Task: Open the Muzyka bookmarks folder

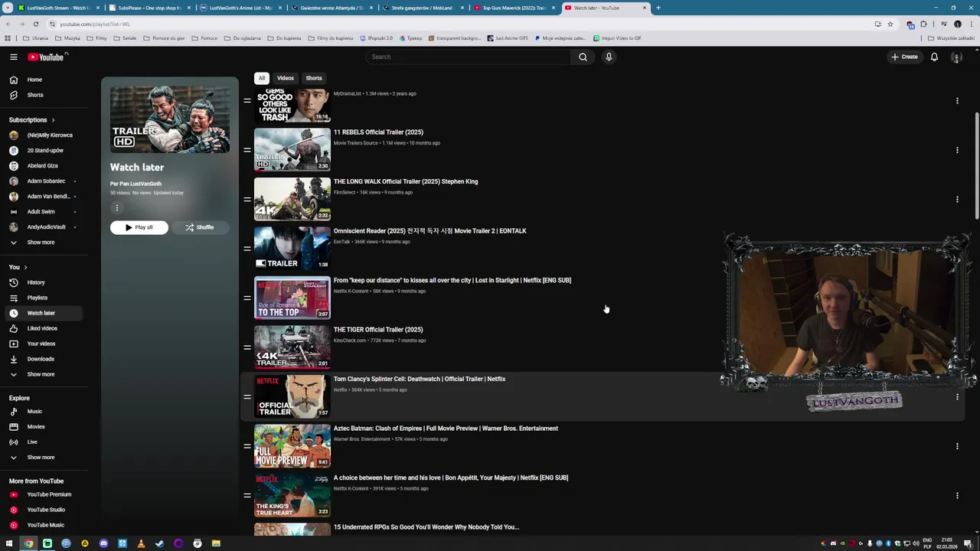Action: [x=67, y=38]
